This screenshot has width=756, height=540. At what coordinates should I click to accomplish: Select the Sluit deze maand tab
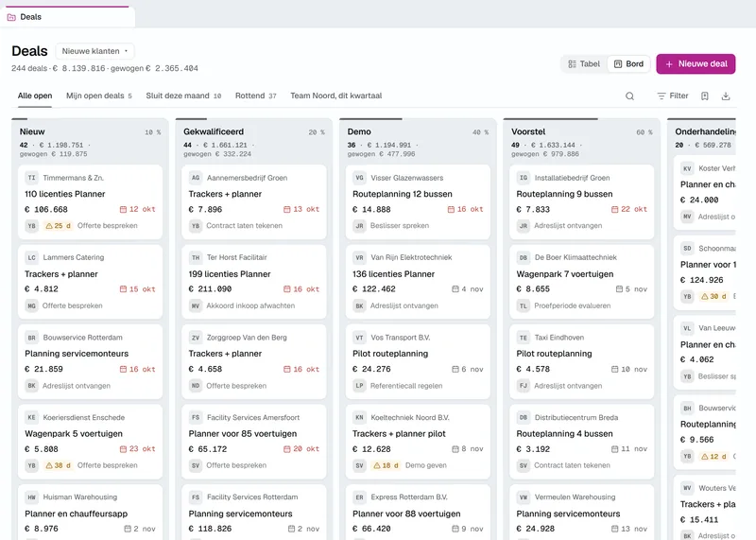[183, 96]
